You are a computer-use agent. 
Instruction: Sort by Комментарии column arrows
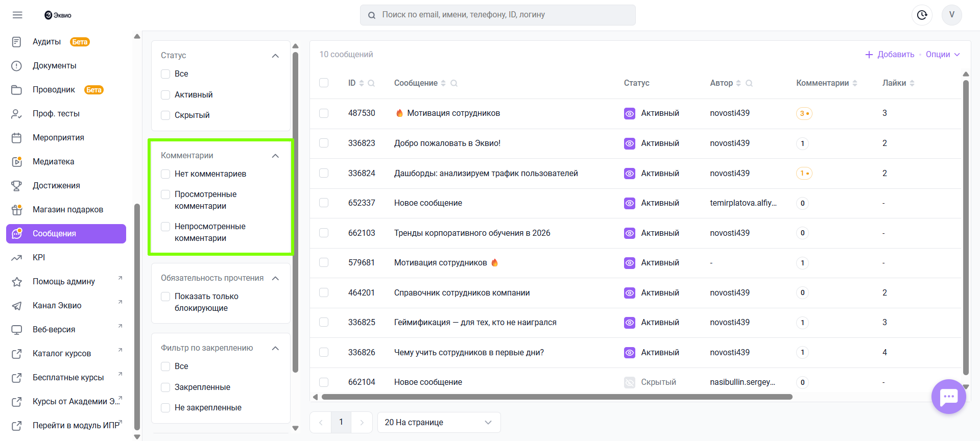[855, 83]
